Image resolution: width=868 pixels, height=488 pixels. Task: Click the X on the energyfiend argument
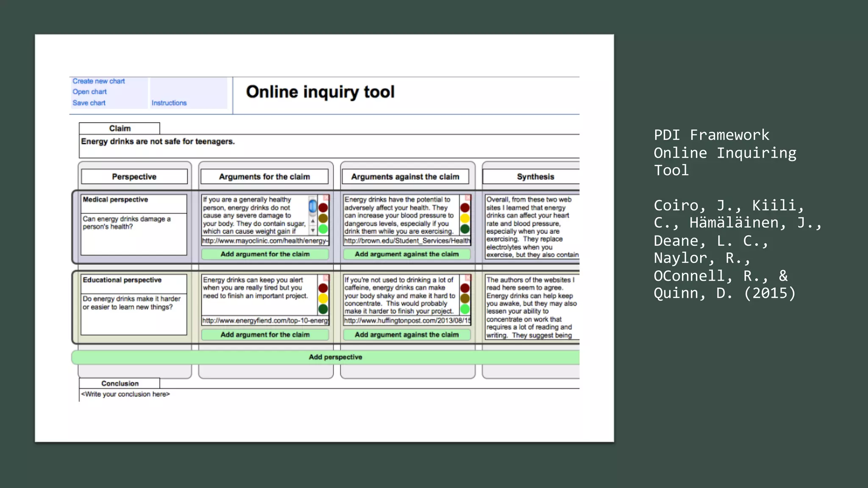tap(326, 278)
